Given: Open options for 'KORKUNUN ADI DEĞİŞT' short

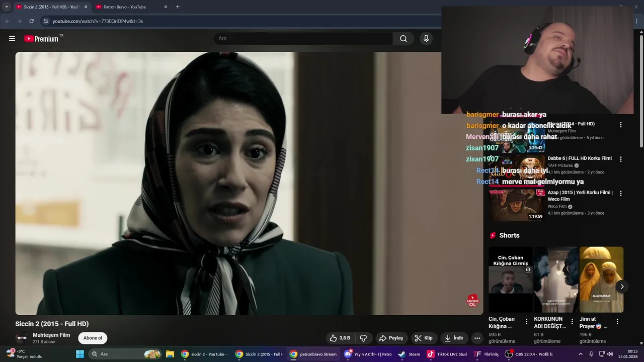Looking at the screenshot, I should point(572,322).
